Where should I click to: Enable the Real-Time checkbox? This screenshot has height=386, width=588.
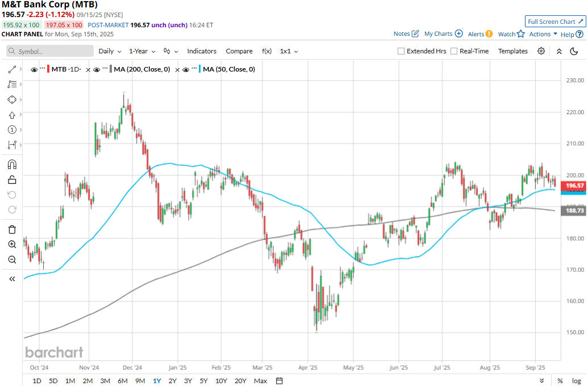coord(454,51)
